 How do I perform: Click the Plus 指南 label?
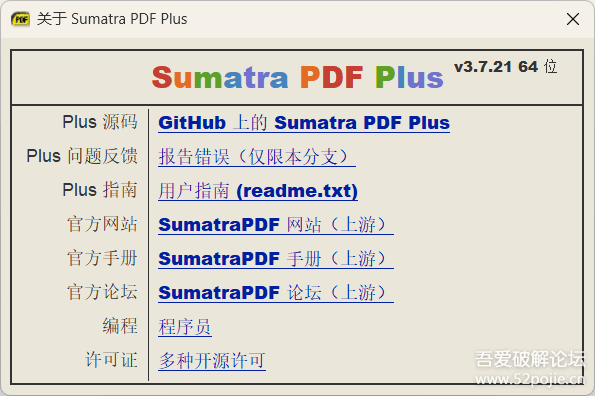(100, 190)
